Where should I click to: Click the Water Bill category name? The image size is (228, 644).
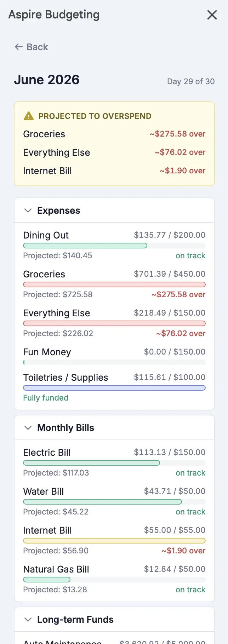click(43, 491)
